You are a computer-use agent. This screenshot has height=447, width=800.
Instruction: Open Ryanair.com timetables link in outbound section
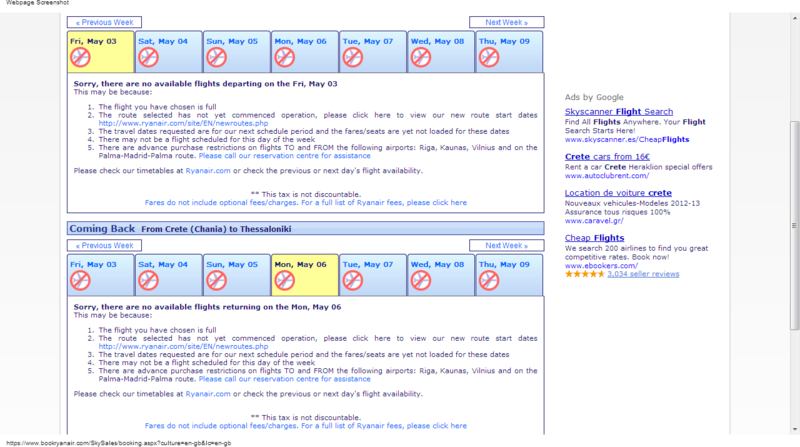208,170
